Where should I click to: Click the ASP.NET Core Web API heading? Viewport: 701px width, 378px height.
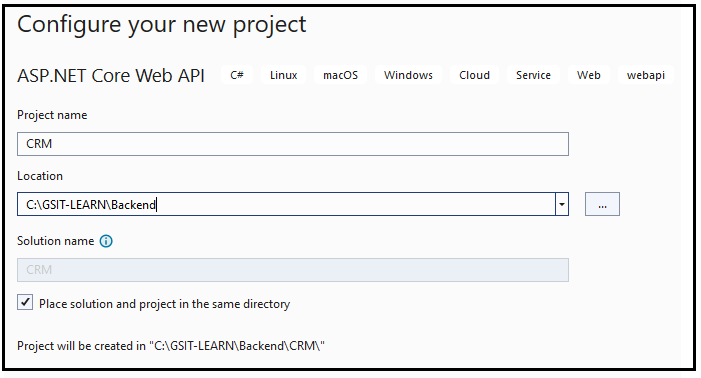[111, 76]
